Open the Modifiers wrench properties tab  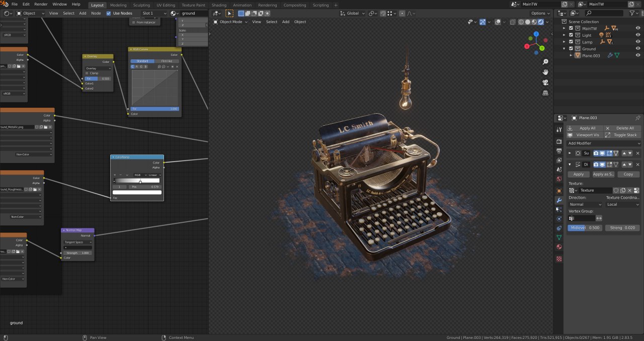point(559,200)
